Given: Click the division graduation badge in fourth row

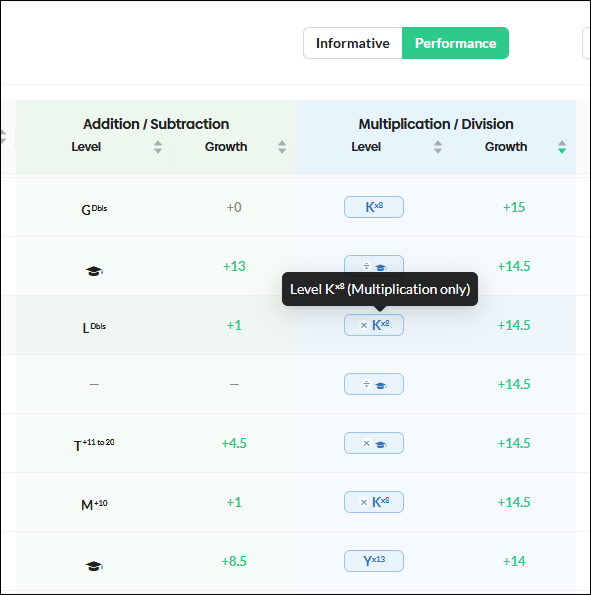Looking at the screenshot, I should pyautogui.click(x=374, y=384).
